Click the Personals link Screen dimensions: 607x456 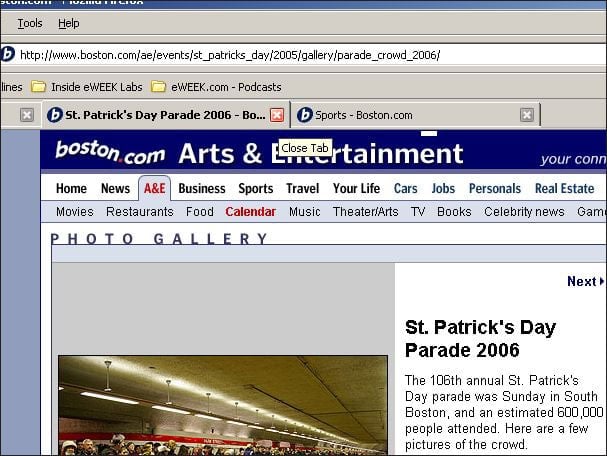(x=495, y=189)
